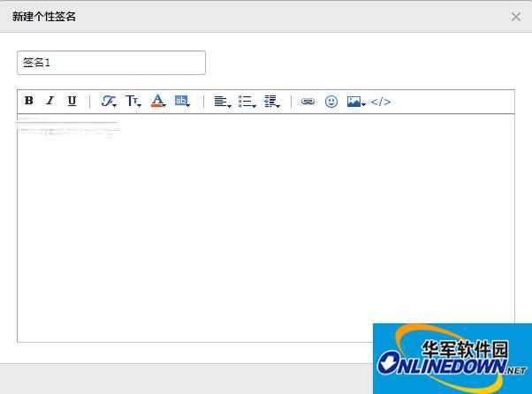
Task: Open text background highlight color menu
Action: click(182, 102)
